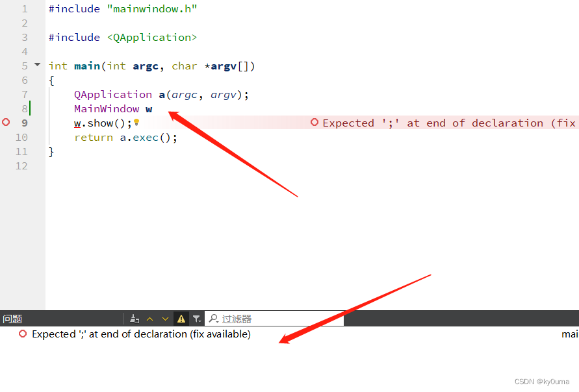Viewport: 579px width, 392px height.
Task: Click line number 8 in the gutter
Action: coord(25,109)
